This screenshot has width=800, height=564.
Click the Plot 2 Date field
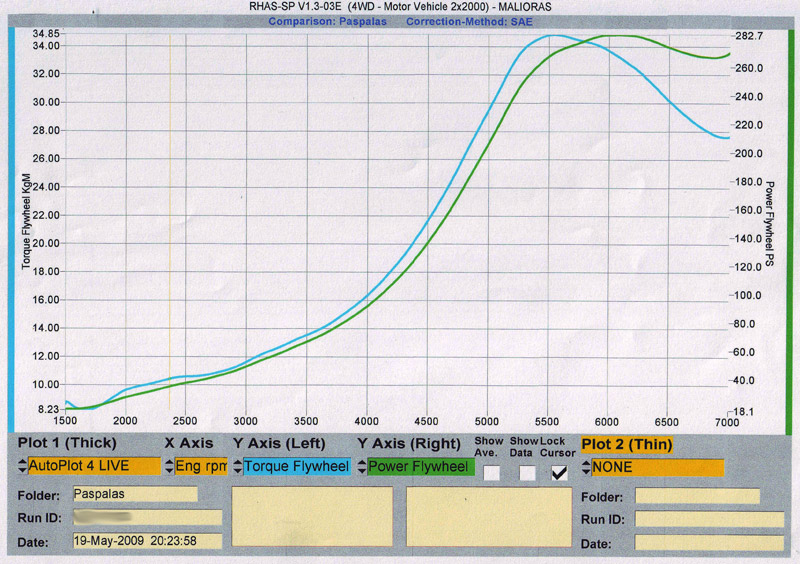709,543
